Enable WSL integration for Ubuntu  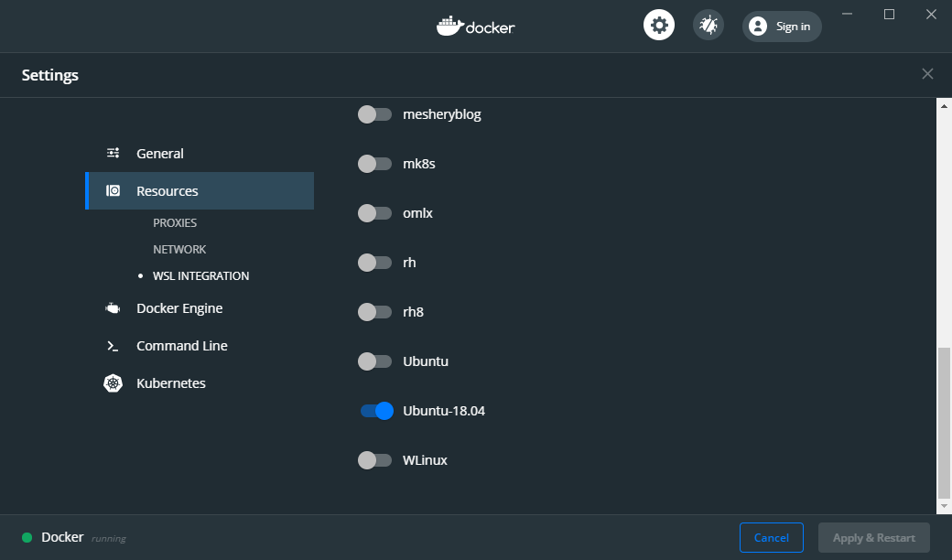pyautogui.click(x=375, y=361)
